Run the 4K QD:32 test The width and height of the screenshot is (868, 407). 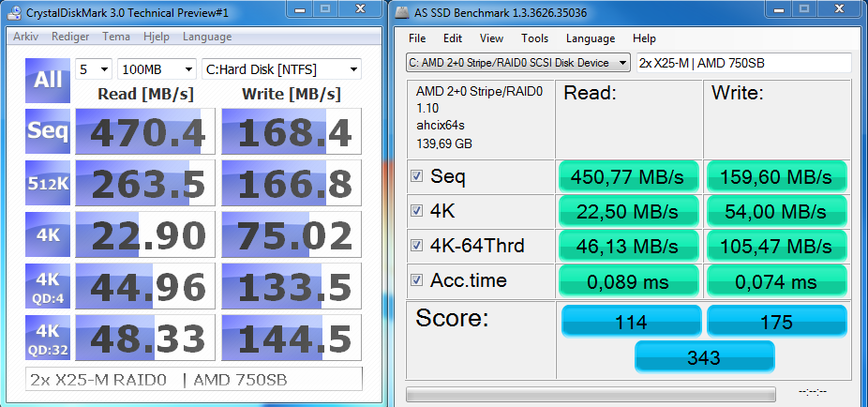tap(48, 338)
